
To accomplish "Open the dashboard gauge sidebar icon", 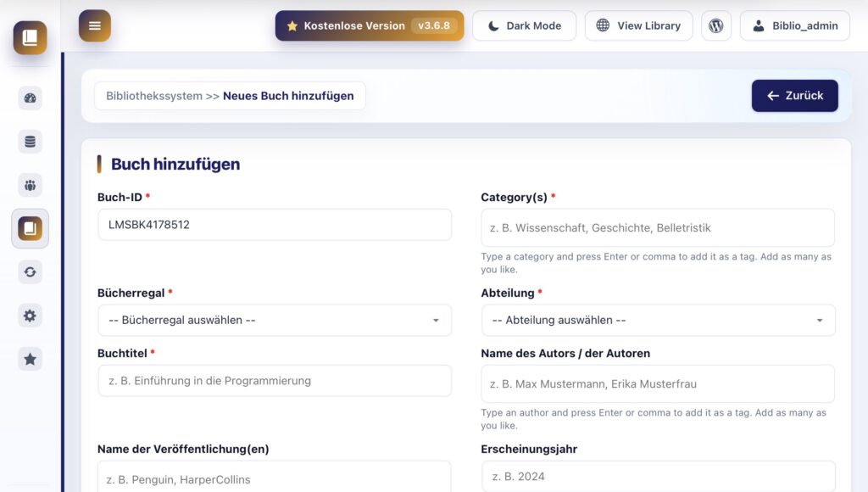I will 30,98.
